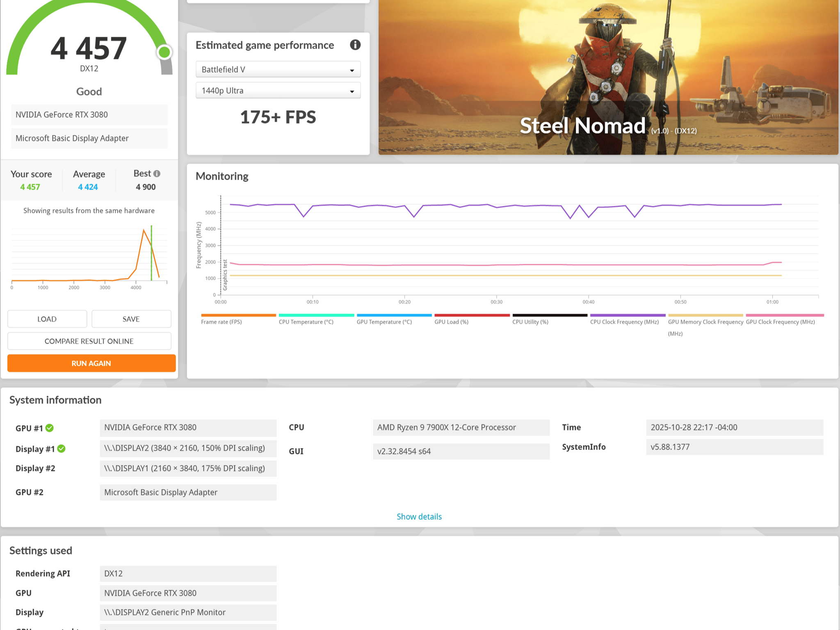Click the Time value 2025-10-28 22:17
The width and height of the screenshot is (840, 630).
coord(735,428)
